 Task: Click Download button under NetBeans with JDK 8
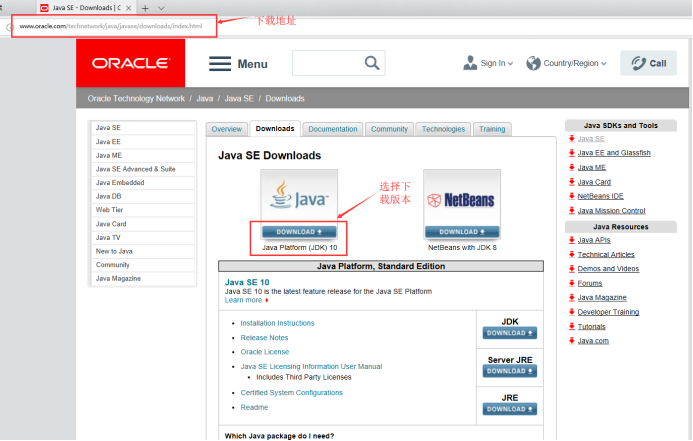coord(462,232)
